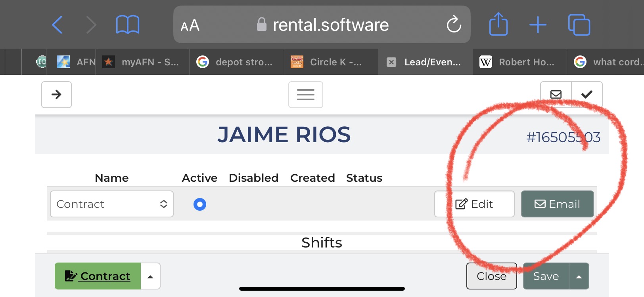Expand the Save button options arrow

[579, 276]
